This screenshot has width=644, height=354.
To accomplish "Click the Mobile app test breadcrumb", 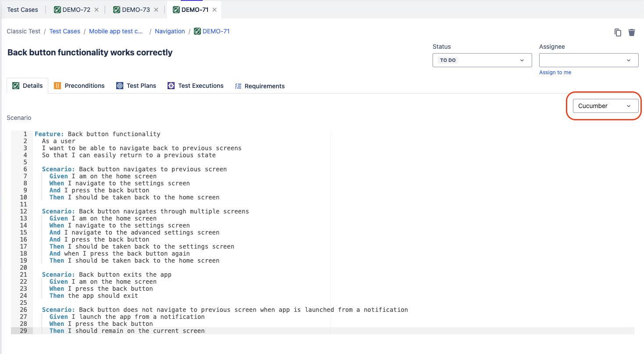I will [x=116, y=31].
